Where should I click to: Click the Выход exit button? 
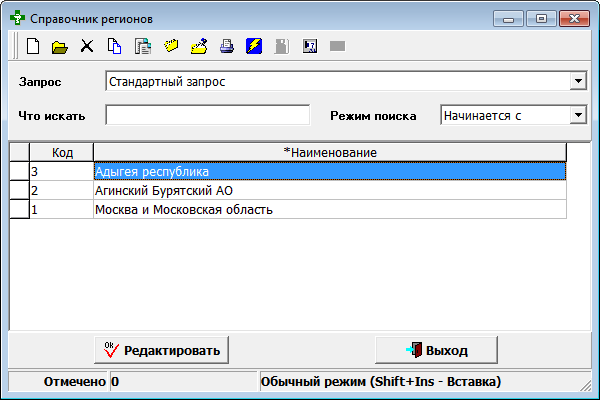click(436, 350)
